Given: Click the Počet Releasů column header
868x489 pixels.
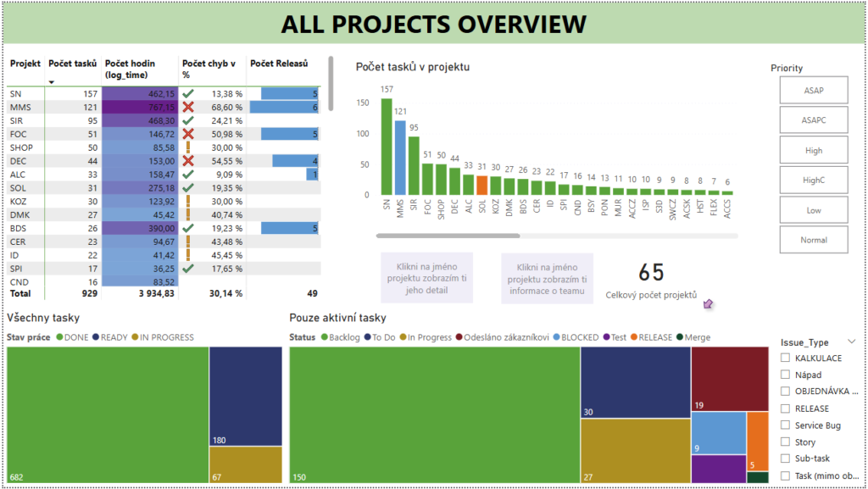Looking at the screenshot, I should 279,64.
